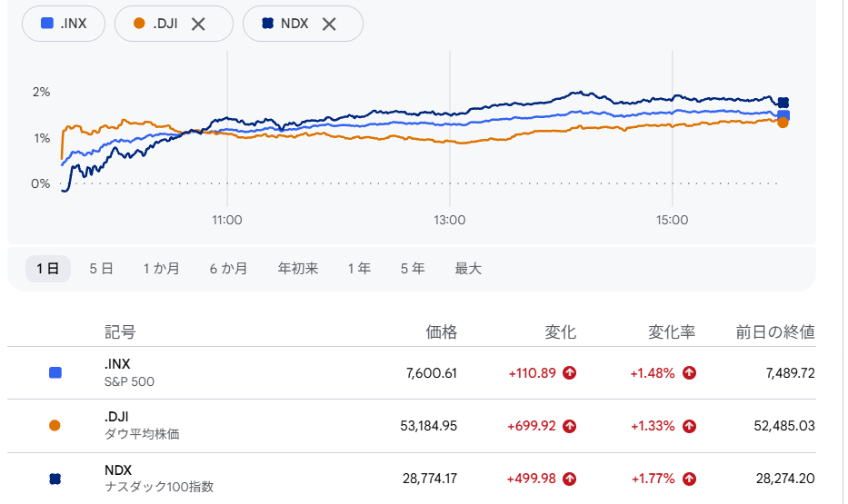Viewport: 848px width, 504px height.
Task: Select the NDX chip label
Action: pos(294,24)
